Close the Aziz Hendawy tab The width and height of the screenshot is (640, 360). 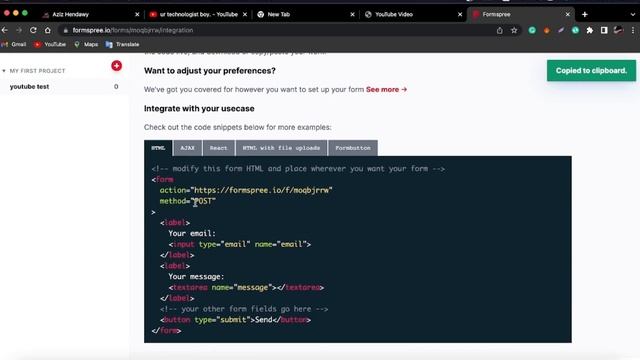pos(137,14)
